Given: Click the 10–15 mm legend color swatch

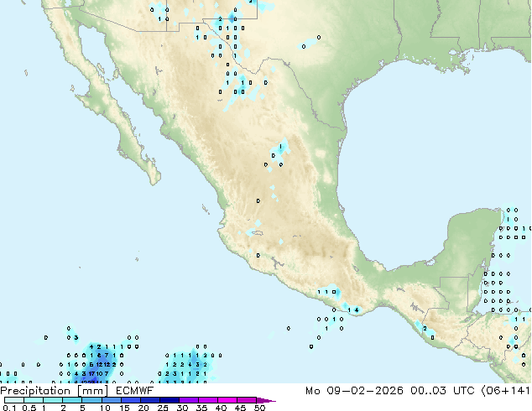Looking at the screenshot, I should click(x=111, y=400).
